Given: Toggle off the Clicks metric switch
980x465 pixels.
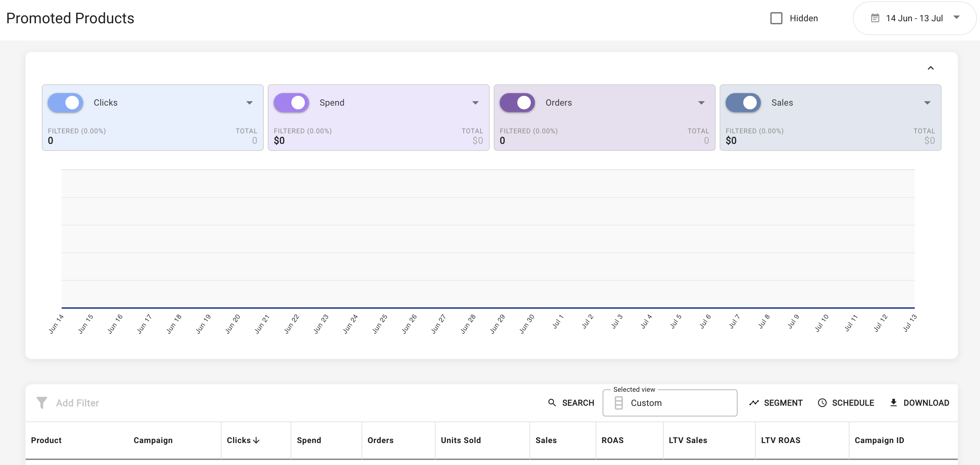Looking at the screenshot, I should coord(65,103).
